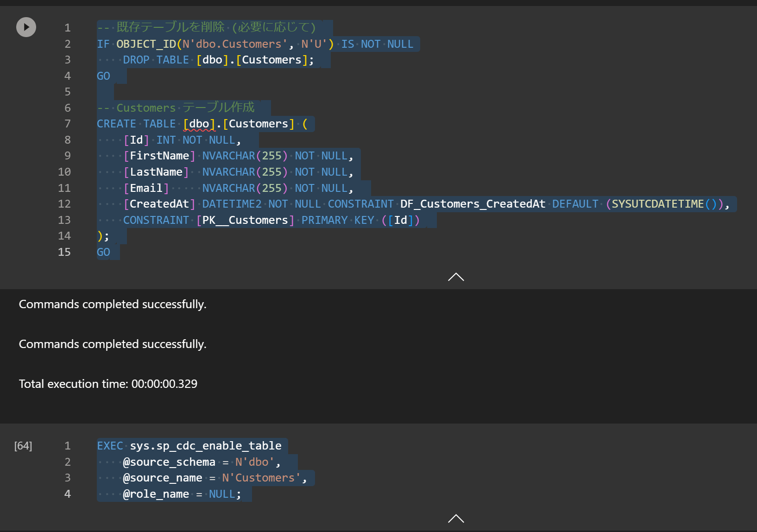Select 'CREATE TABLE [dbo].[Customers]' line
Image resolution: width=757 pixels, height=532 pixels.
coord(202,124)
